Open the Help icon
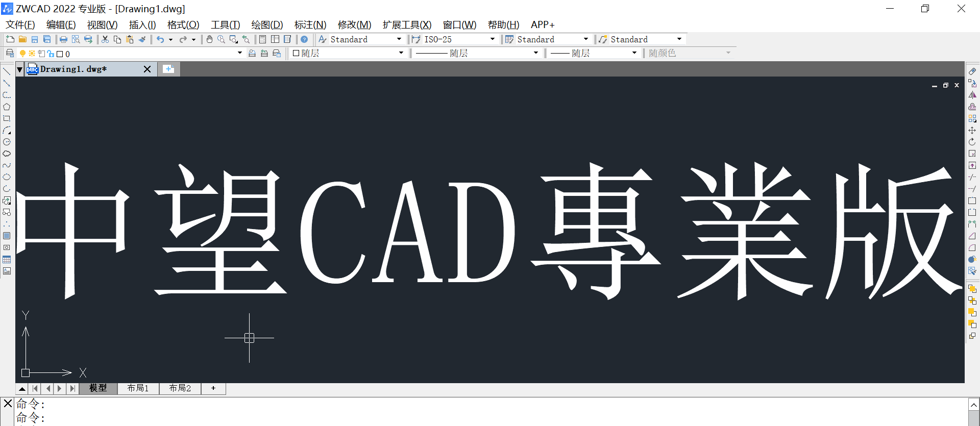This screenshot has height=426, width=980. [304, 39]
